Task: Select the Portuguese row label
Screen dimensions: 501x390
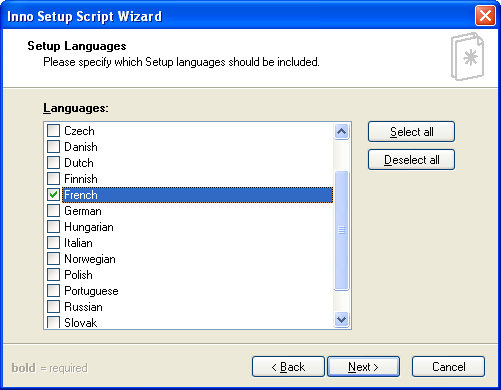Action: (x=91, y=291)
